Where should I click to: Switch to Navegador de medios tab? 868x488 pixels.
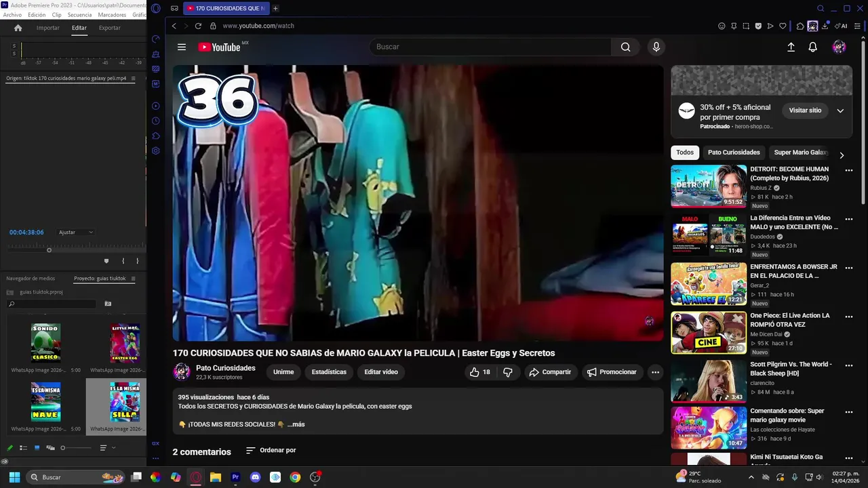[x=31, y=279]
